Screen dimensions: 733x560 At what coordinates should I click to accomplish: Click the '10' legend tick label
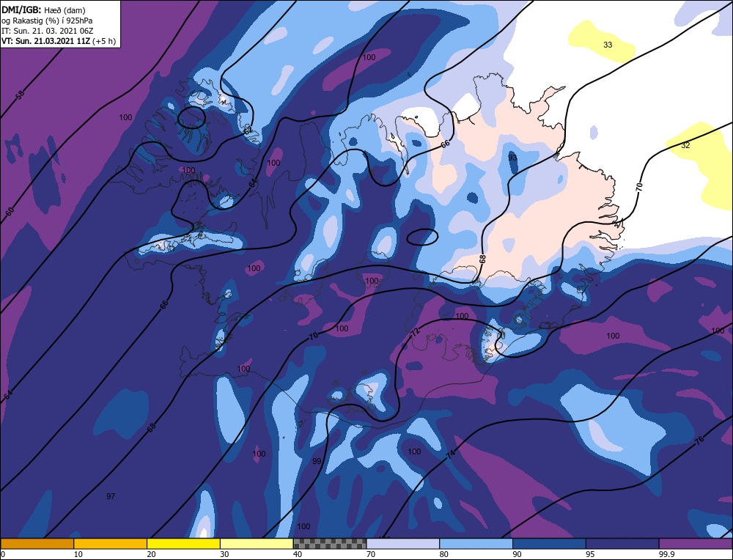point(78,554)
